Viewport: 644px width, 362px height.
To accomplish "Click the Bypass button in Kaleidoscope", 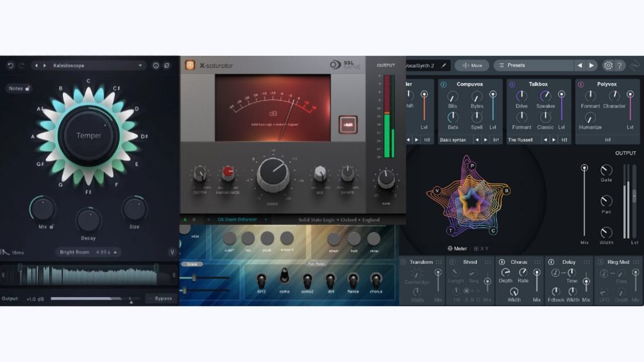I will (162, 298).
